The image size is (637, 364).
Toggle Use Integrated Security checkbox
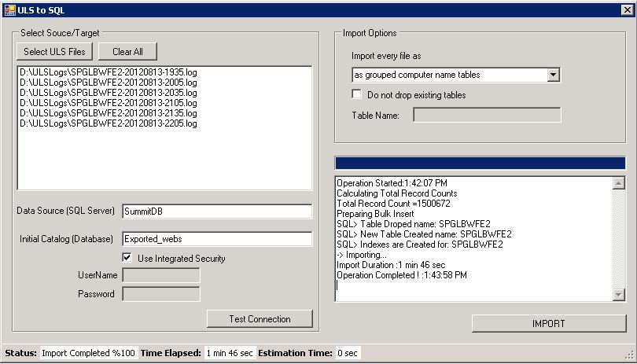127,258
